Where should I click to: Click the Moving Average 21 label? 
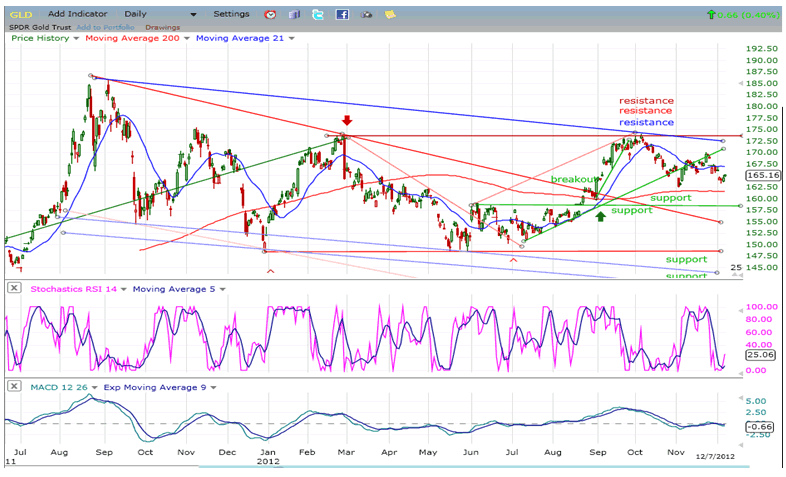coord(240,38)
